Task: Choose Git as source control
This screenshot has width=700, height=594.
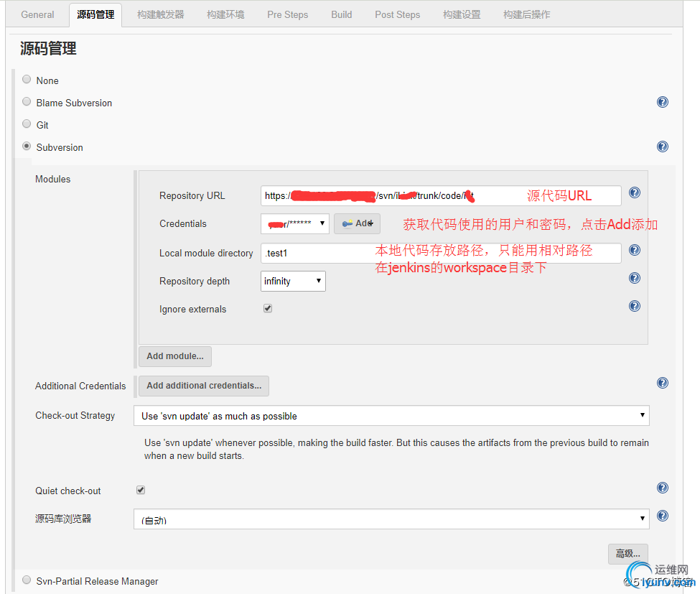Action: pos(27,124)
